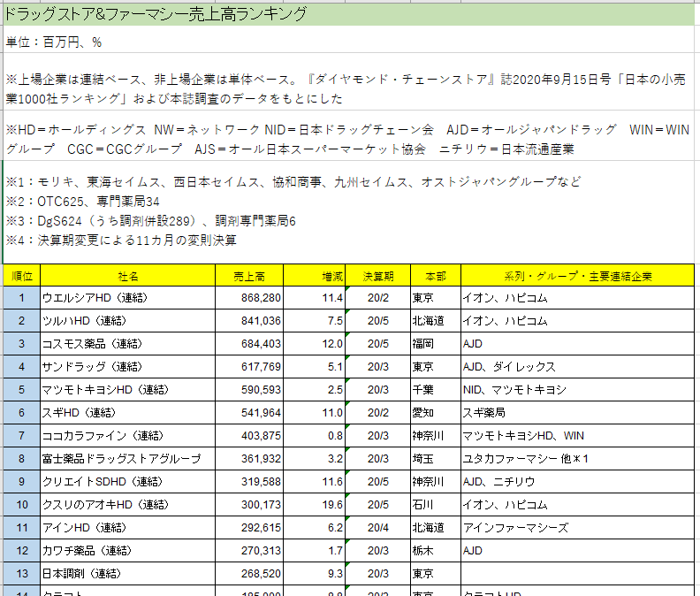This screenshot has width=700, height=596.
Task: Select the 増減 header cell
Action: (x=316, y=276)
